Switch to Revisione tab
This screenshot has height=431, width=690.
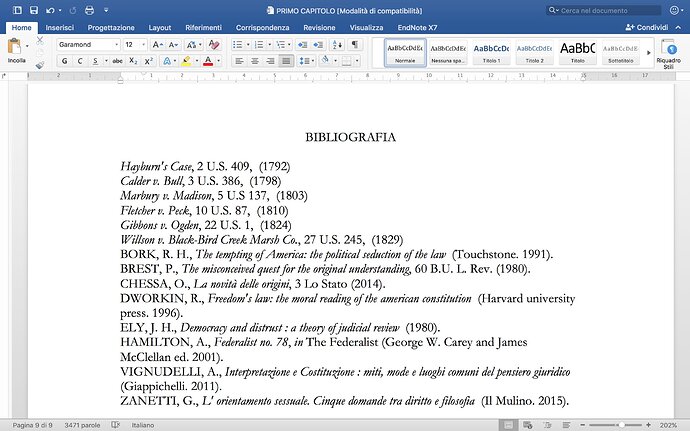point(319,27)
